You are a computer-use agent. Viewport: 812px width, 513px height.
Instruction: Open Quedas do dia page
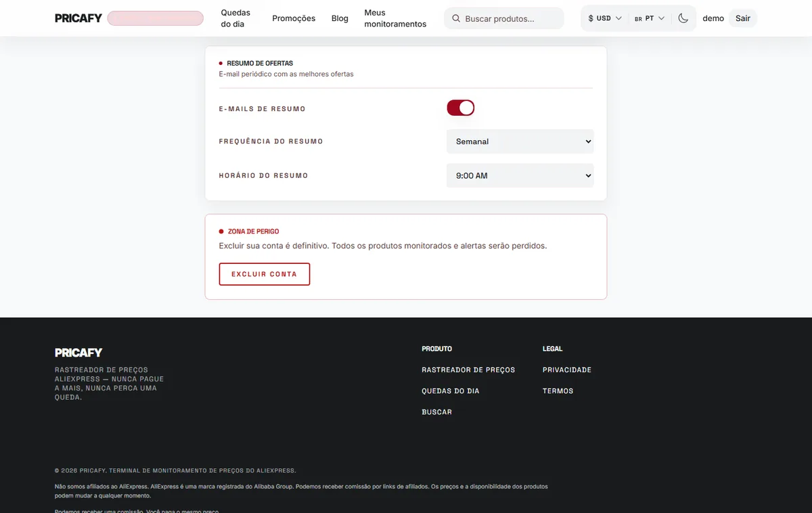click(x=235, y=18)
